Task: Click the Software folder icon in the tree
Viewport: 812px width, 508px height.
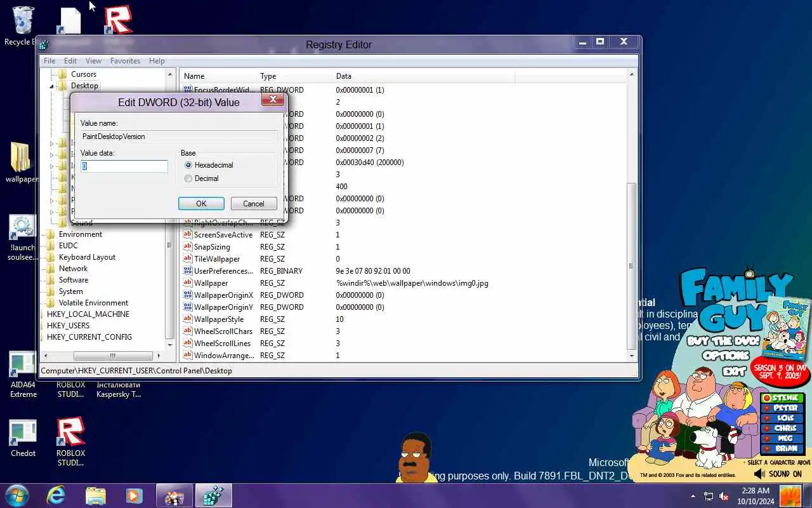Action: click(51, 280)
